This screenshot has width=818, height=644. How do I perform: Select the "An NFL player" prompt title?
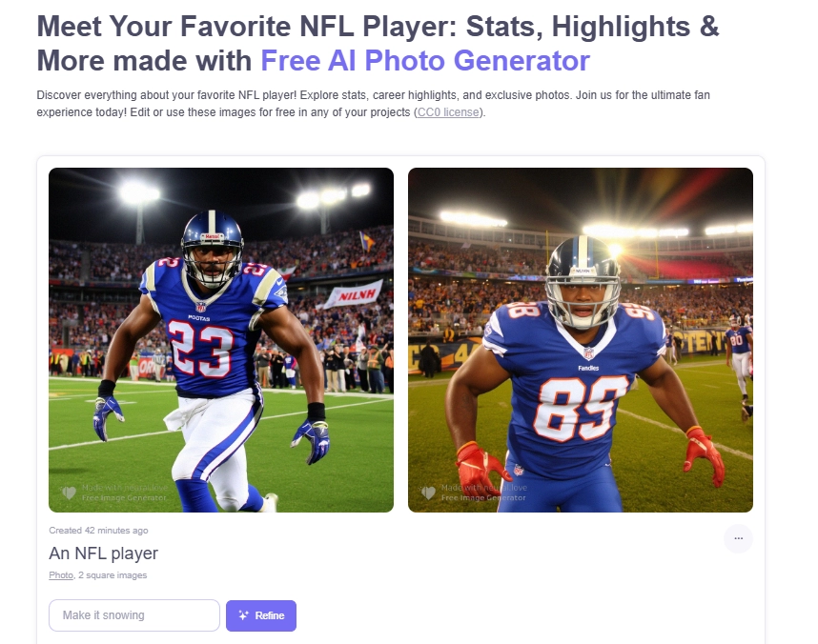pos(104,553)
